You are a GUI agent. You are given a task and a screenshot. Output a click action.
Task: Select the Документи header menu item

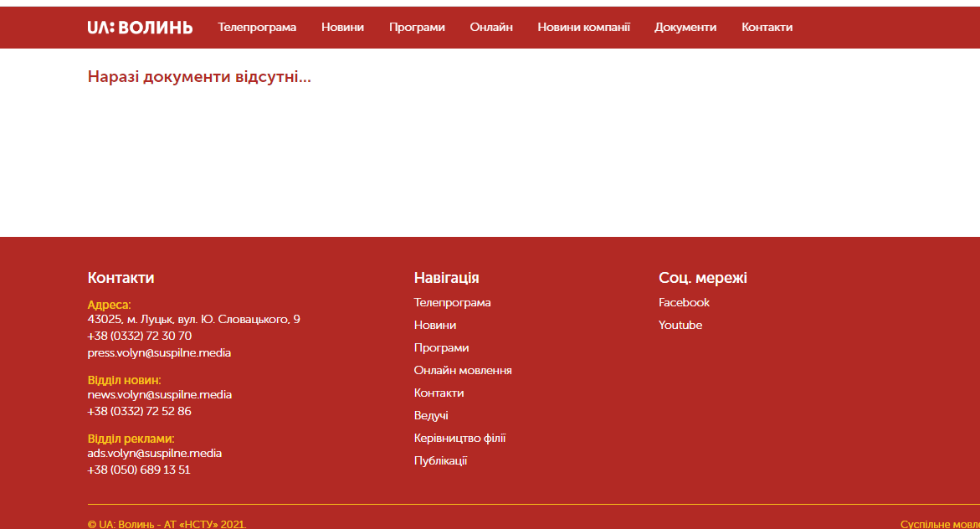[x=685, y=27]
